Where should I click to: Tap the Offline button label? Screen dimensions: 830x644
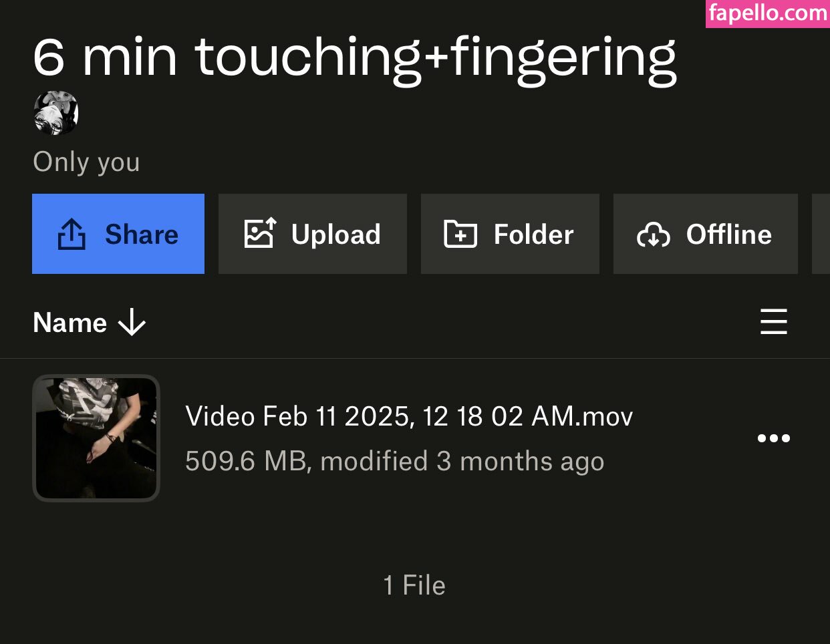(728, 234)
